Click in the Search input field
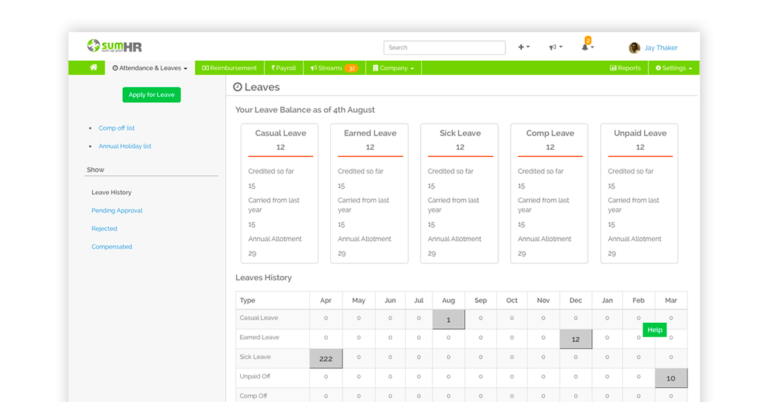 [444, 47]
